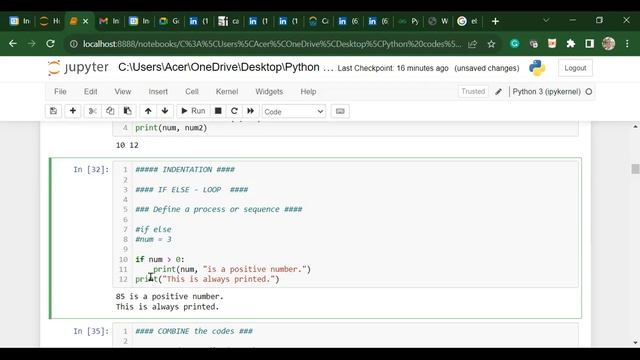Open the Chrome profile avatar
The width and height of the screenshot is (640, 360).
tap(609, 44)
